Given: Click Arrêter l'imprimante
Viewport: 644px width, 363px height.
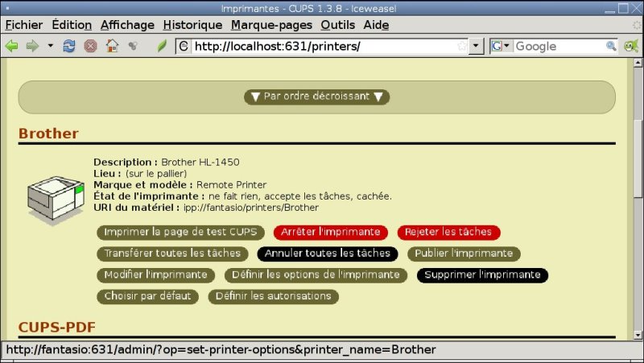Looking at the screenshot, I should point(331,232).
